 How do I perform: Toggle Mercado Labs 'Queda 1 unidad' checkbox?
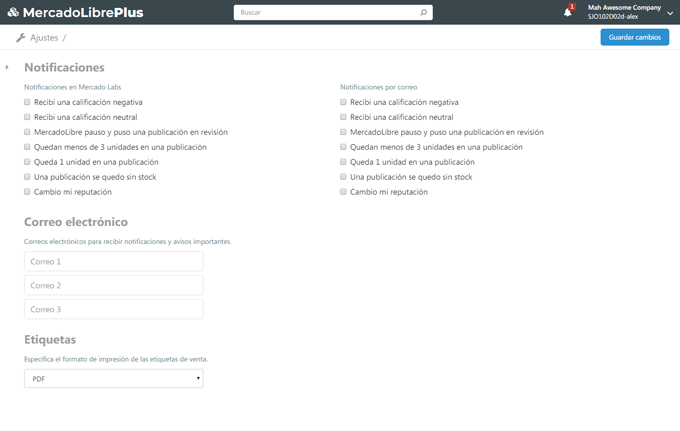coord(28,162)
